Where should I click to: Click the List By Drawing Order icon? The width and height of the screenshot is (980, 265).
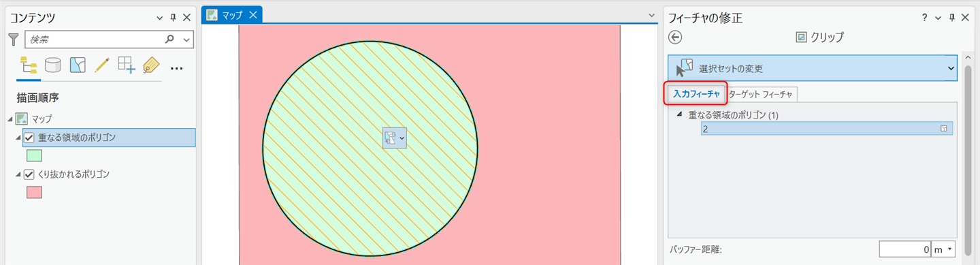click(29, 65)
